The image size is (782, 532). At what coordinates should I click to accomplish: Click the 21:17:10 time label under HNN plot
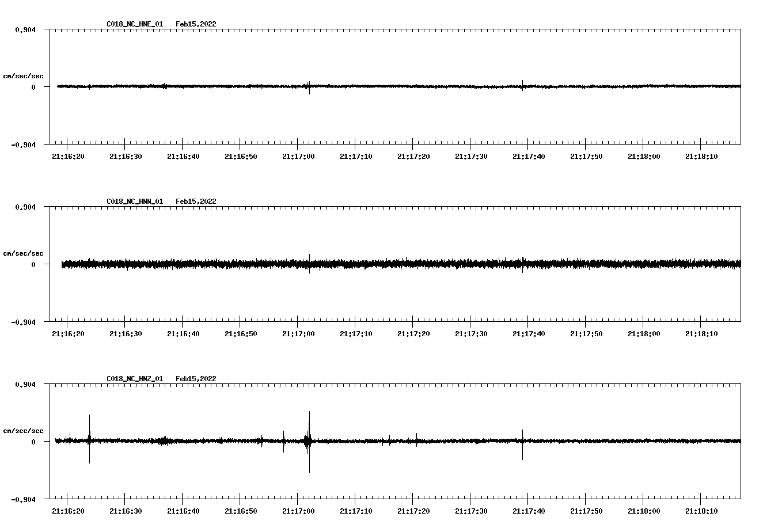(356, 334)
